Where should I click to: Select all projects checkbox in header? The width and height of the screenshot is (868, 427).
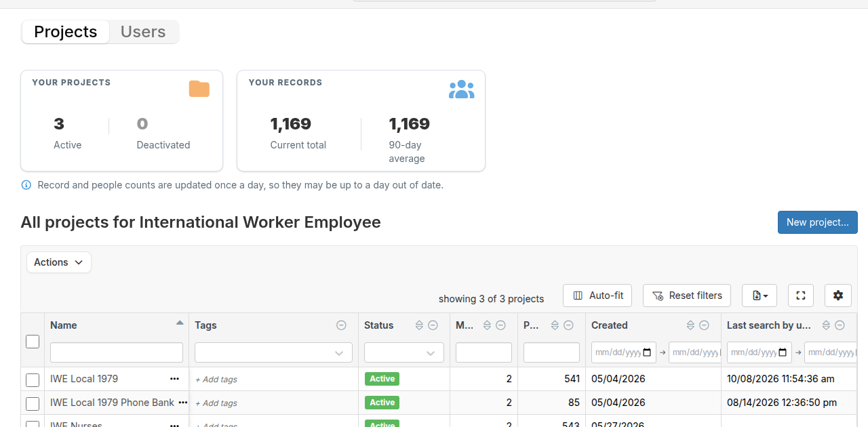coord(33,342)
